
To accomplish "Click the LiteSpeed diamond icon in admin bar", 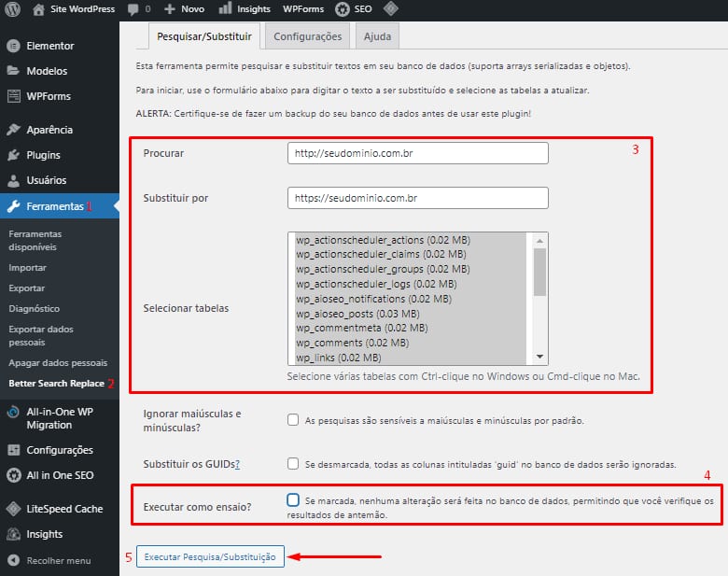I will [x=391, y=7].
